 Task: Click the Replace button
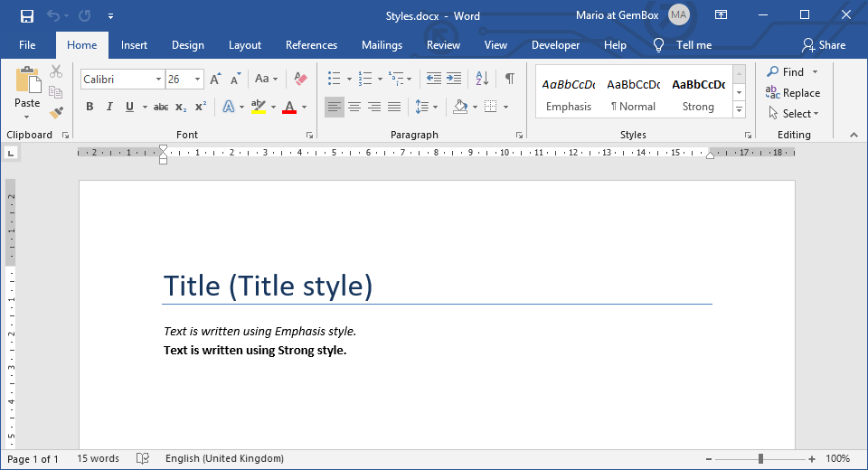[793, 92]
